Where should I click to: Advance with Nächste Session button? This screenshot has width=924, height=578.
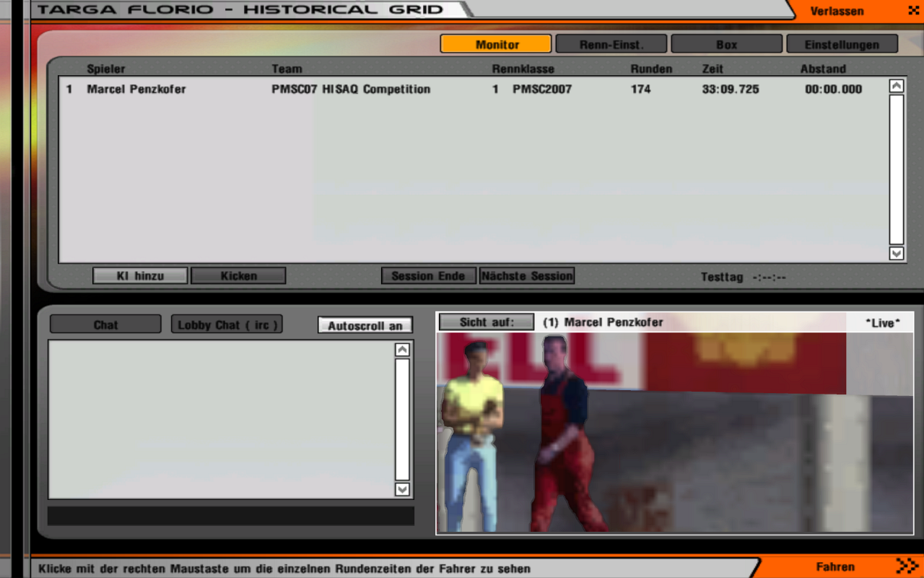[x=527, y=276]
